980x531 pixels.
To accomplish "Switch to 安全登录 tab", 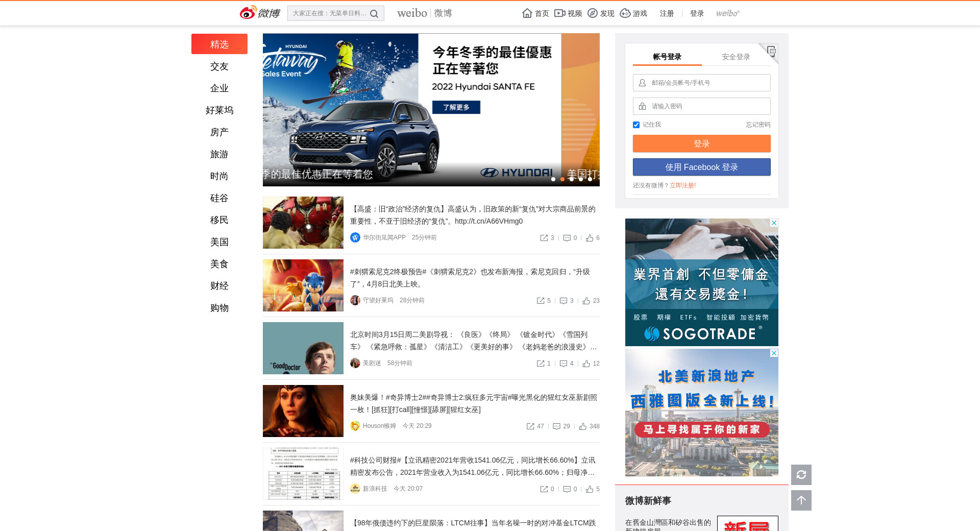I will coord(736,57).
